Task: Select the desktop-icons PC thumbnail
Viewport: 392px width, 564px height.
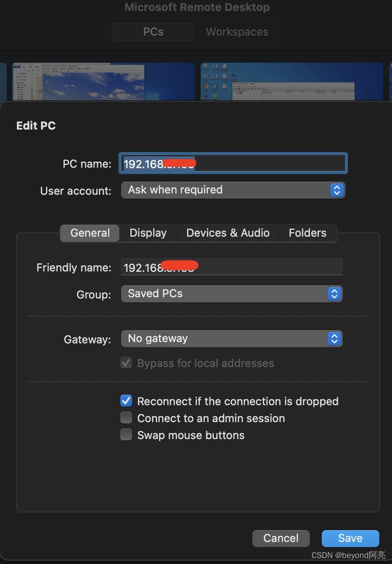Action: [x=292, y=82]
